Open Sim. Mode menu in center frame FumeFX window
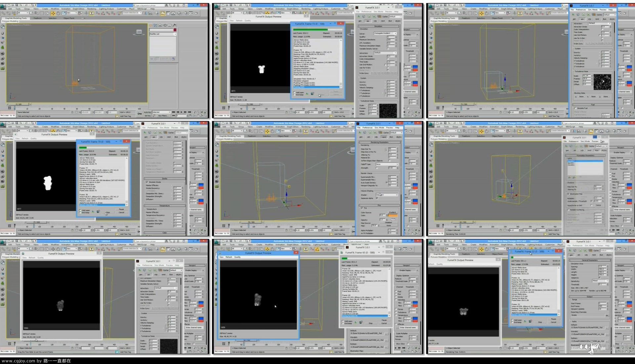The width and height of the screenshot is (635, 364). [379, 127]
